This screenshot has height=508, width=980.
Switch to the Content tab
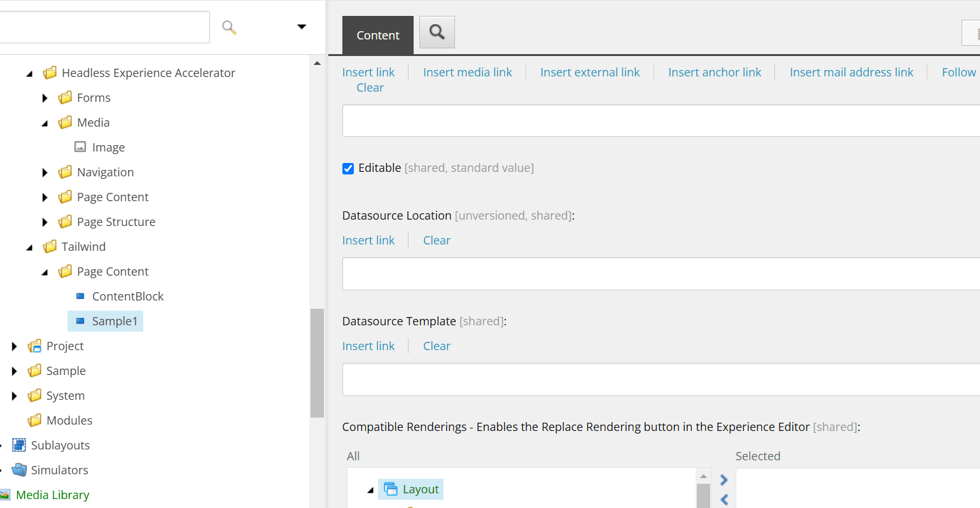coord(377,35)
